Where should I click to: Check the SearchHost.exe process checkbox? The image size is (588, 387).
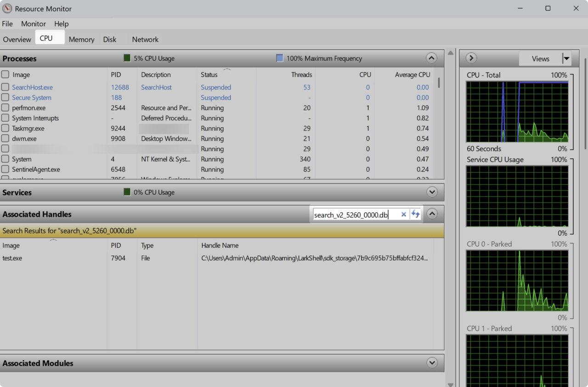[x=5, y=87]
